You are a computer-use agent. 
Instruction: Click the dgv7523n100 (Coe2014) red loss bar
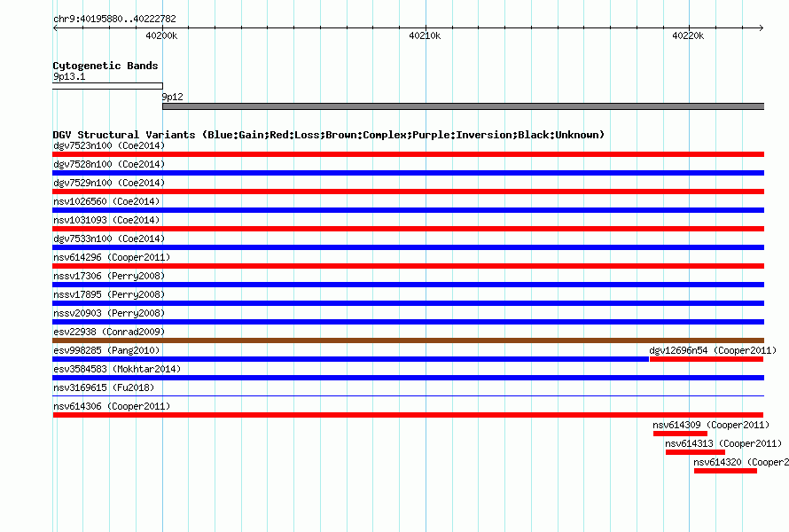(x=408, y=154)
